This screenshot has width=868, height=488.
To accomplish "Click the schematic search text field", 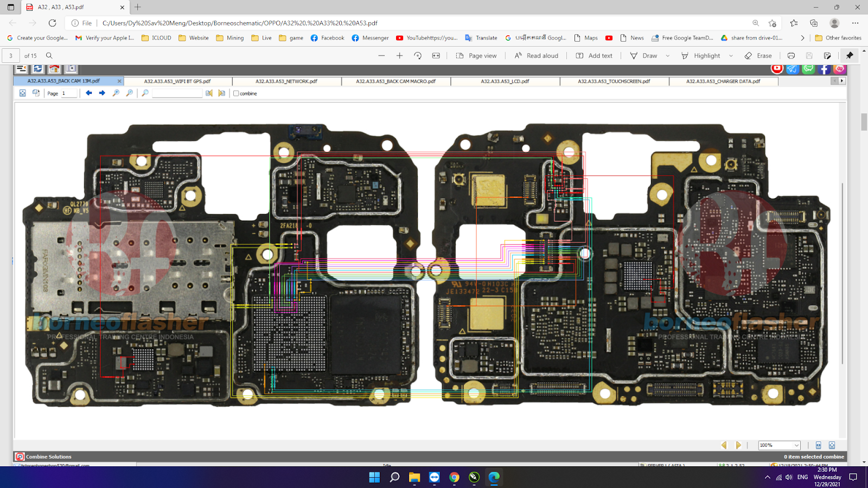I will 177,93.
